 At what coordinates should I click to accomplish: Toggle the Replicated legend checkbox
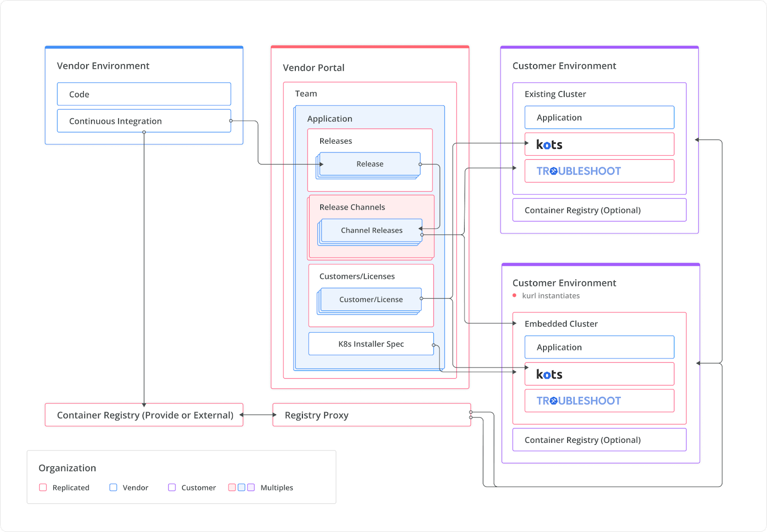coord(43,487)
